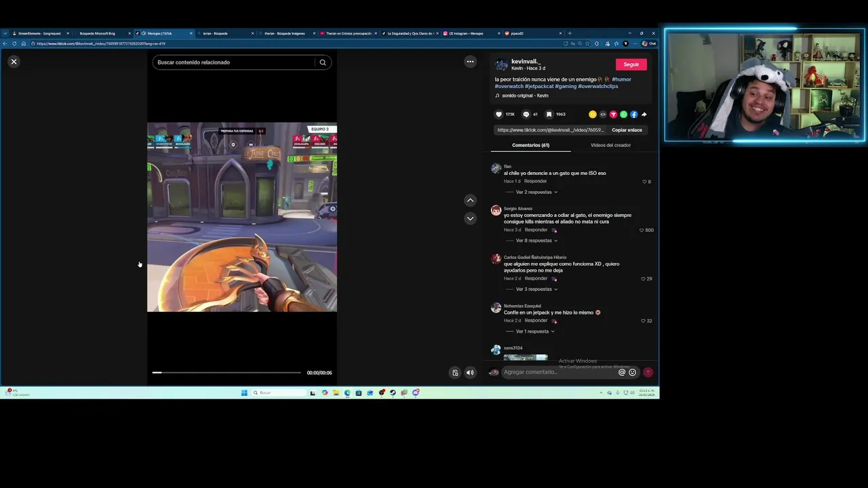Click the embed code icon
The width and height of the screenshot is (868, 488).
pyautogui.click(x=603, y=115)
